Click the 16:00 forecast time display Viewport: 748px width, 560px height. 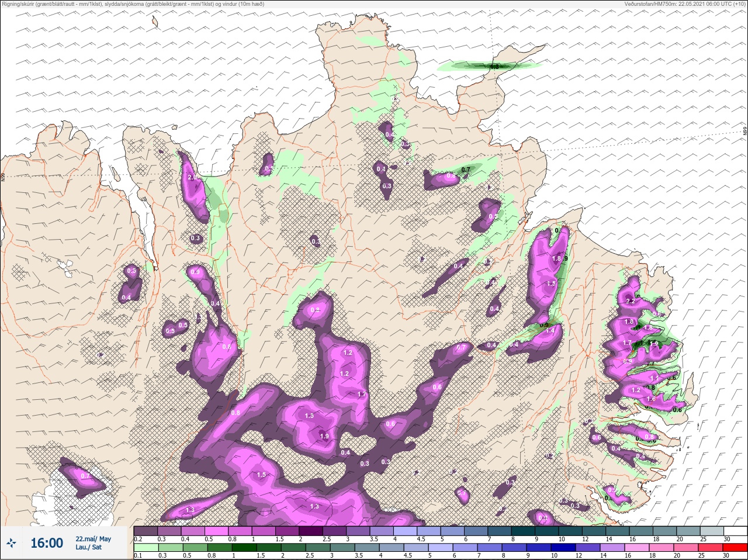pyautogui.click(x=47, y=543)
